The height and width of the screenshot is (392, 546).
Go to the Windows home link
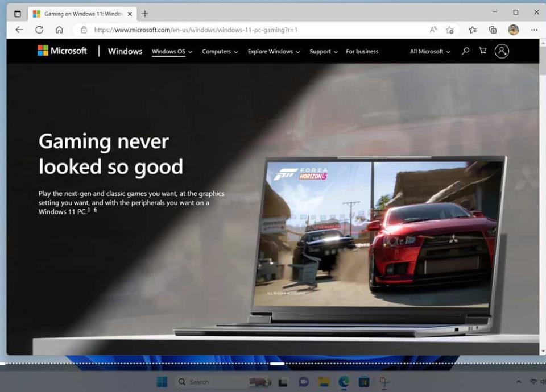coord(125,51)
